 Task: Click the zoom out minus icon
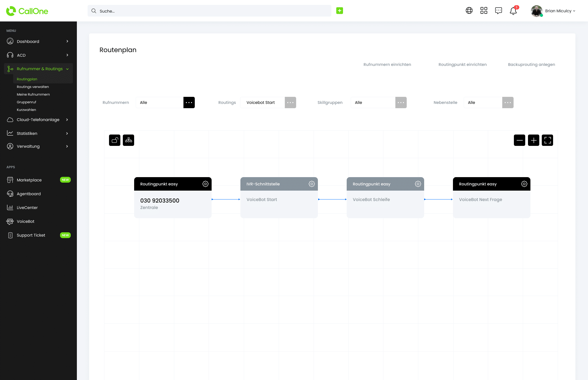pos(519,140)
